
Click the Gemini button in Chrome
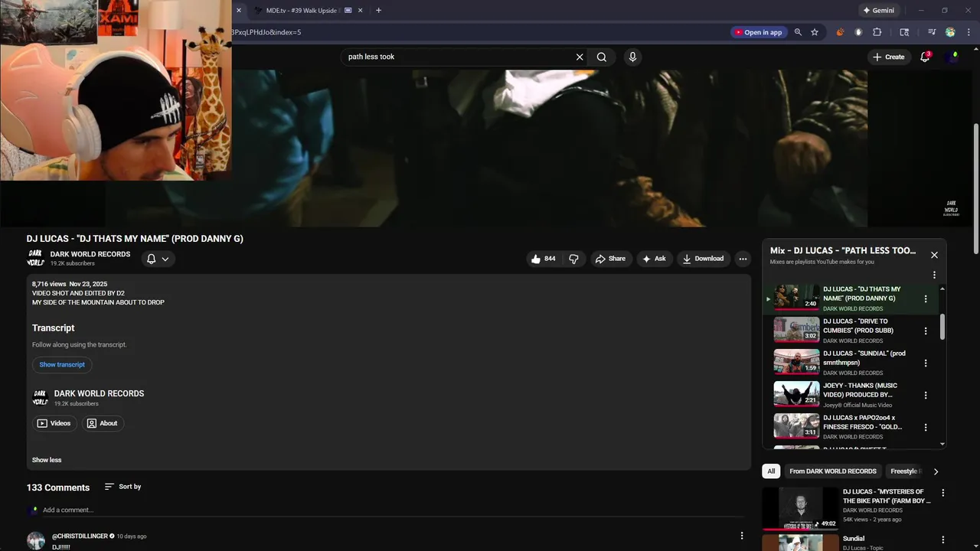tap(878, 11)
